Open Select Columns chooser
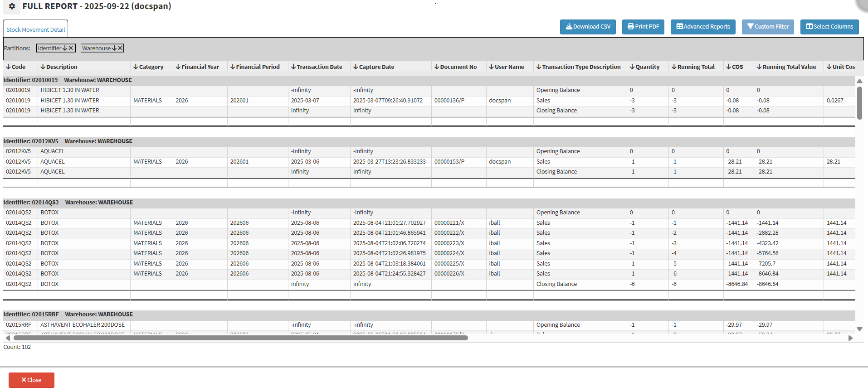This screenshot has height=392, width=868. [829, 27]
